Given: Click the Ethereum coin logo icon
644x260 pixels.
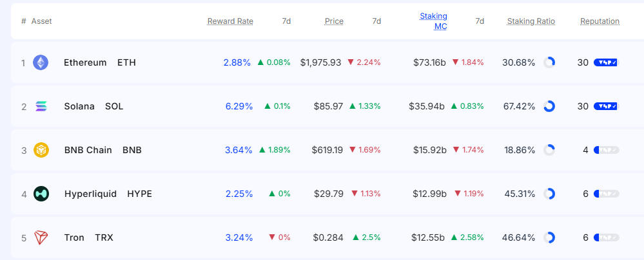Looking at the screenshot, I should tap(41, 62).
